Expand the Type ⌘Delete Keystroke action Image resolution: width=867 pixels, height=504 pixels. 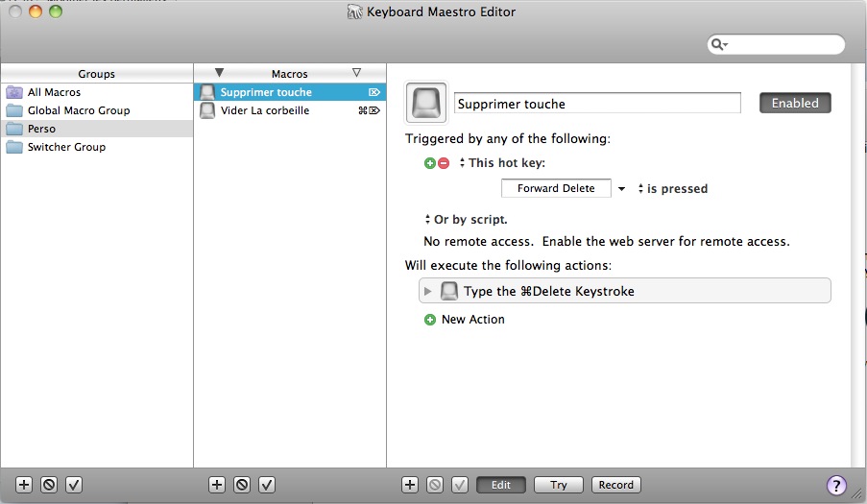(x=427, y=291)
